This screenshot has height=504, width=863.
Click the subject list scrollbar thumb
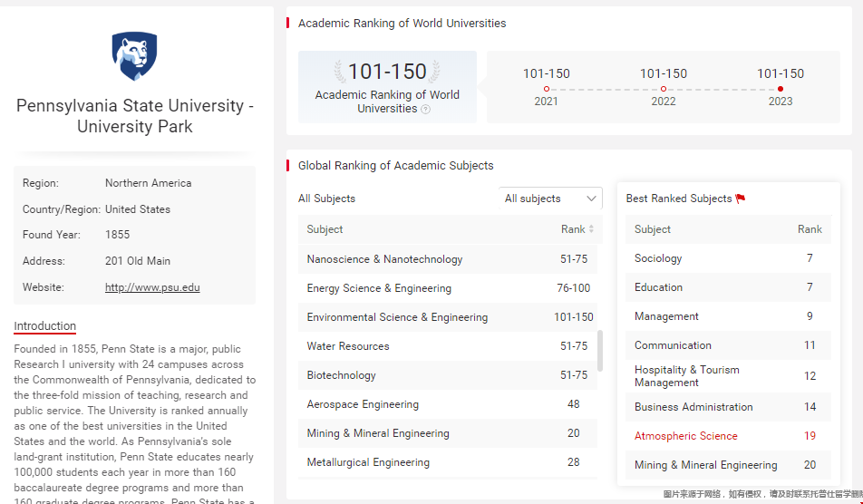(600, 351)
